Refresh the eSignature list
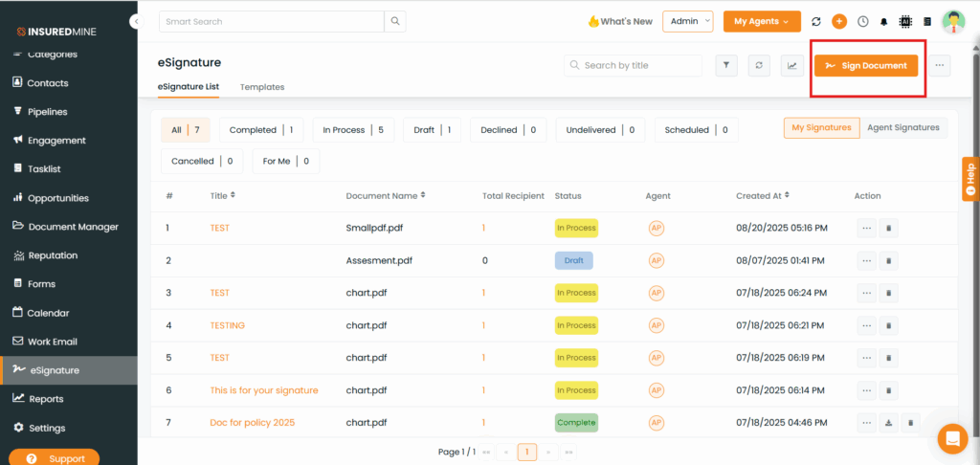 tap(759, 66)
